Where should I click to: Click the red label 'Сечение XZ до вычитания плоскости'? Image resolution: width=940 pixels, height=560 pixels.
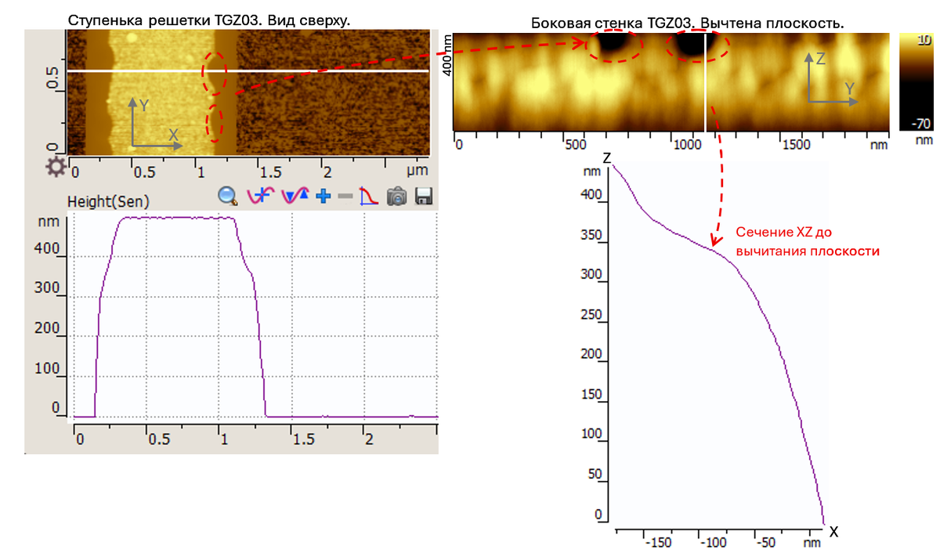pyautogui.click(x=808, y=242)
